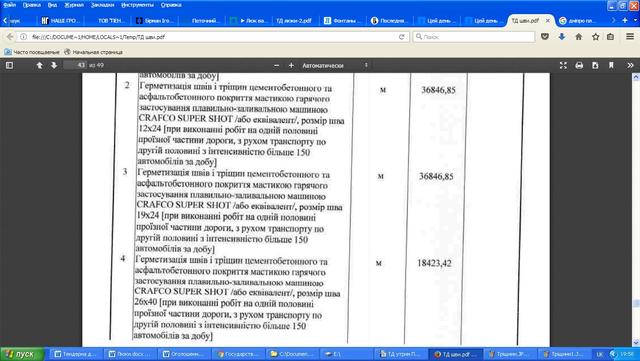
Task: Go to next PDF page arrow
Action: pos(54,65)
